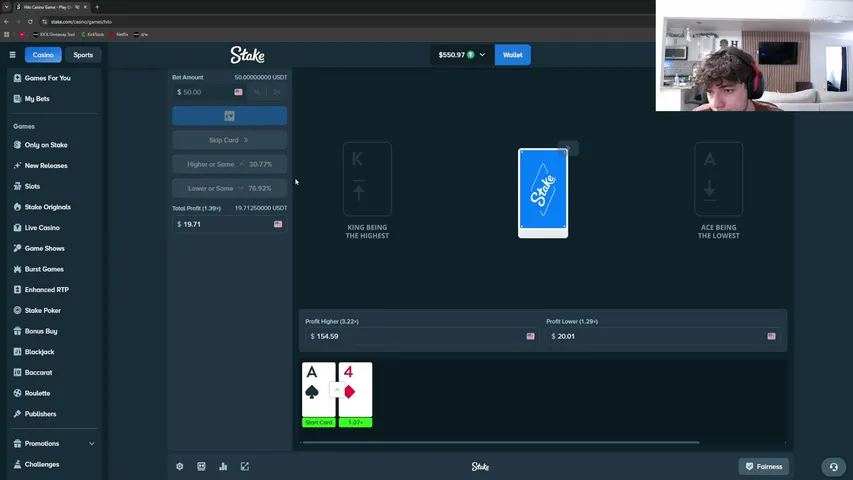Open the tab search dropdown
The image size is (853, 480).
click(7, 7)
